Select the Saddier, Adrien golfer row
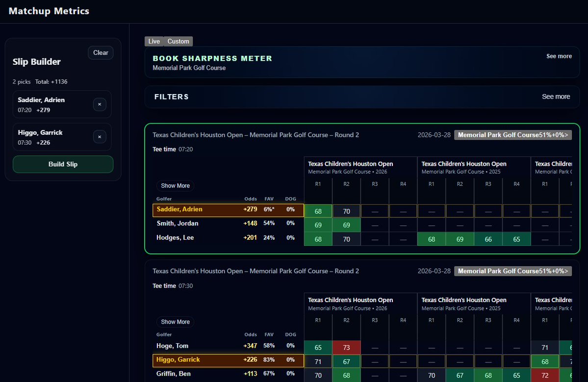The image size is (588, 382). click(228, 210)
